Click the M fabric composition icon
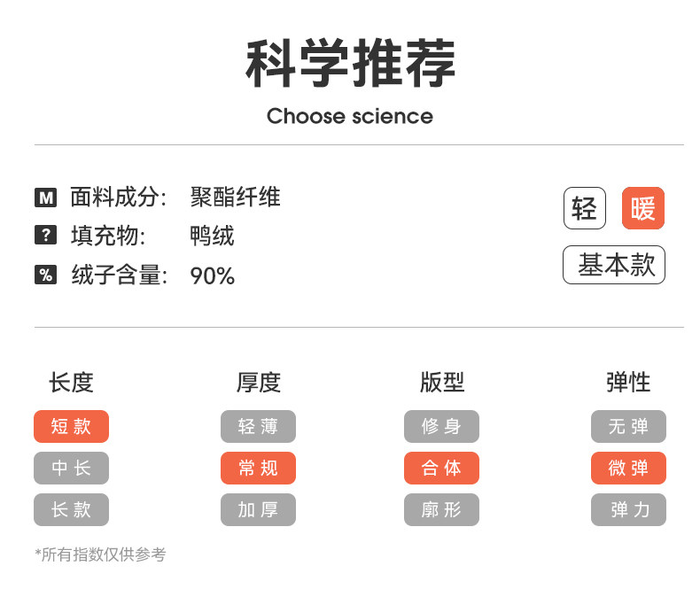Viewport: 700px width, 589px height. [45, 198]
